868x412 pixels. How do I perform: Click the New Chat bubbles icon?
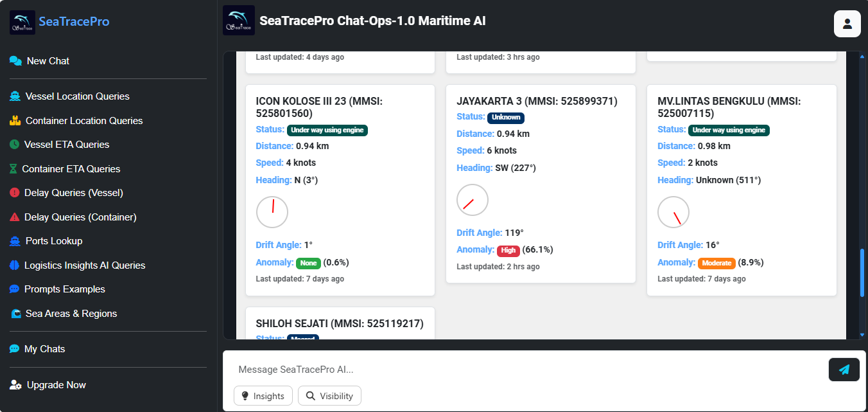[15, 61]
